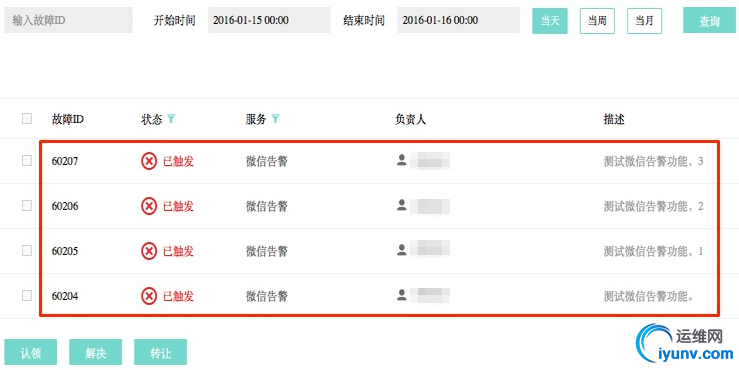
Task: Check the select-all checkbox in table header
Action: [x=27, y=118]
